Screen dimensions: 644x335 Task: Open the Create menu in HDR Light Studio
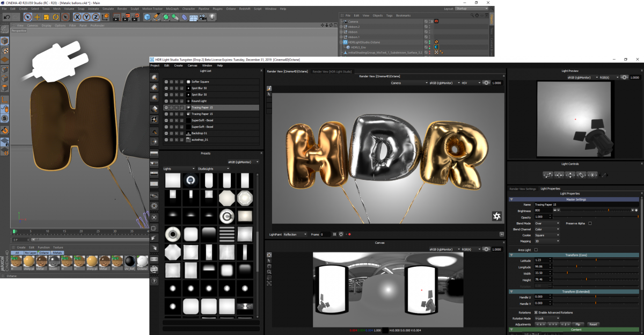tap(178, 65)
